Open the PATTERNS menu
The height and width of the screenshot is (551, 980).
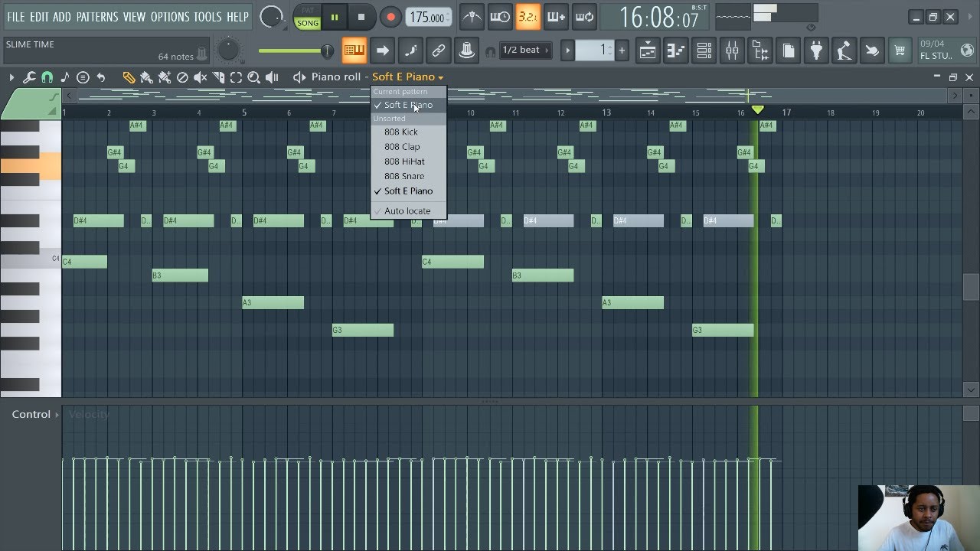click(97, 17)
